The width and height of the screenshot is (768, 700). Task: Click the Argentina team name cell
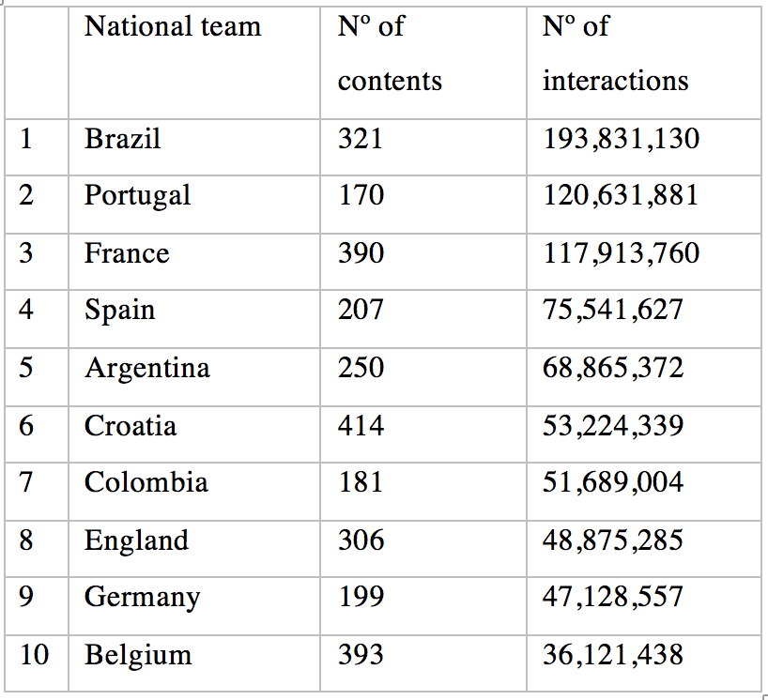[194, 377]
